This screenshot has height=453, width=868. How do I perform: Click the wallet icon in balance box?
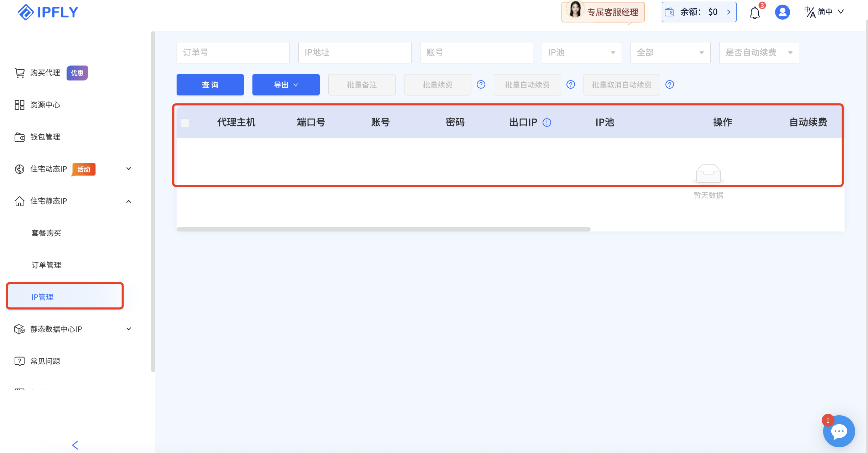(x=669, y=12)
